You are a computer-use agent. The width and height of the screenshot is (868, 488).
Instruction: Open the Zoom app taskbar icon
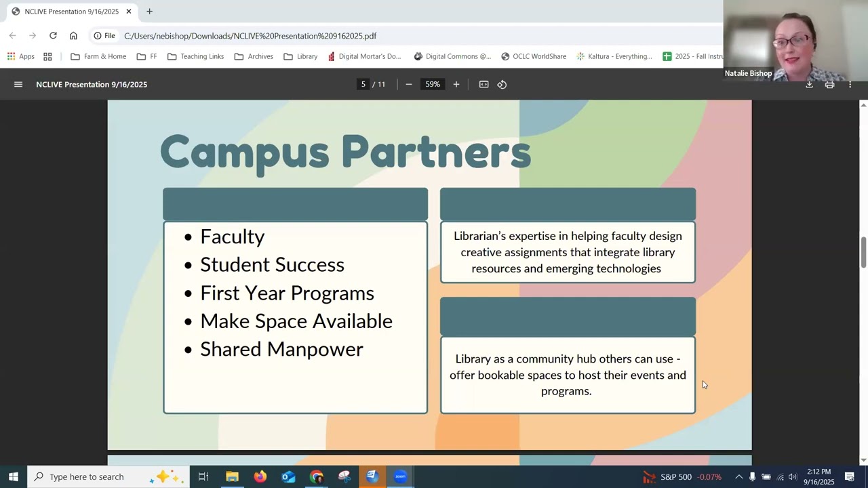(400, 476)
